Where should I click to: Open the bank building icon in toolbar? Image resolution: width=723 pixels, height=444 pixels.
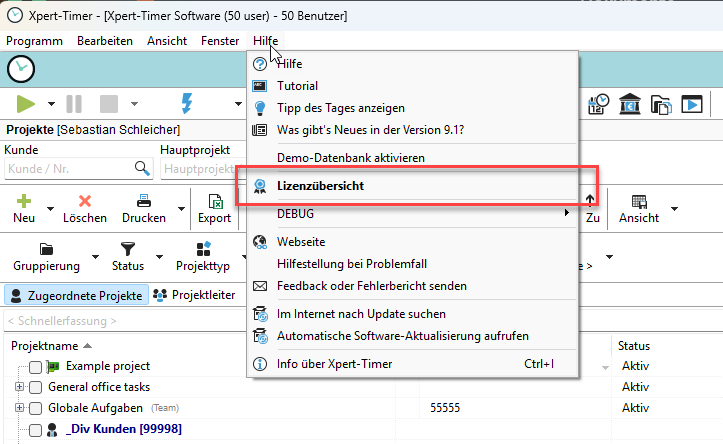point(631,104)
